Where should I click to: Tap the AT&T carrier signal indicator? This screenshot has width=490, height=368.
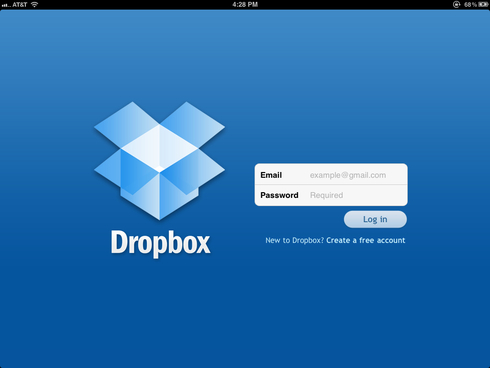14,5
